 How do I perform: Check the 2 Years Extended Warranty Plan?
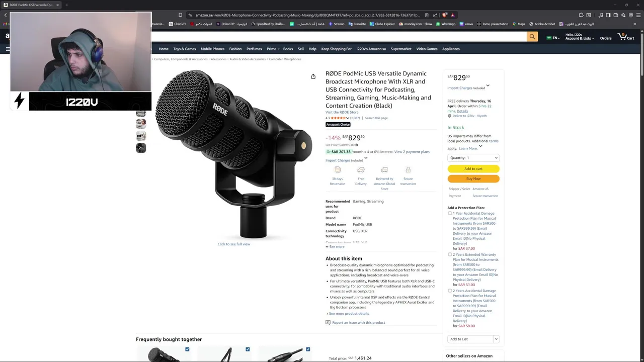pyautogui.click(x=450, y=254)
